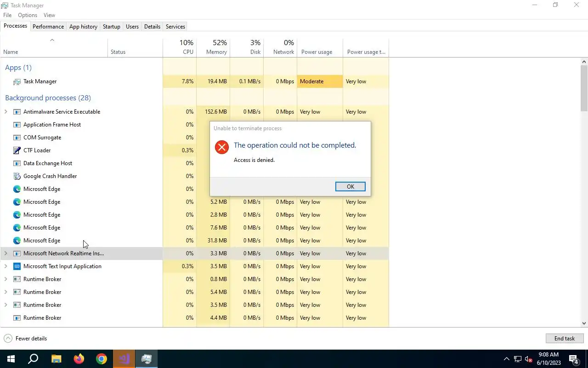This screenshot has width=588, height=368.
Task: Click the End task button
Action: (565, 339)
